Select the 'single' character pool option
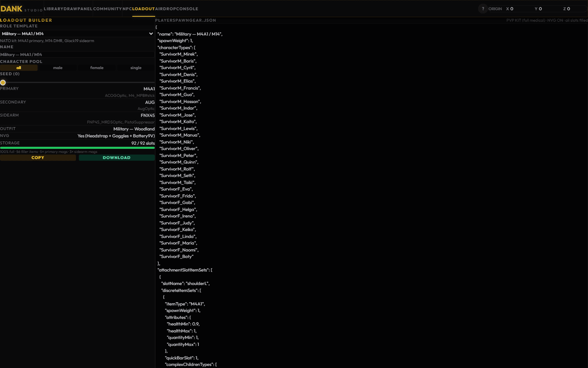Image resolution: width=588 pixels, height=368 pixels. tap(136, 68)
